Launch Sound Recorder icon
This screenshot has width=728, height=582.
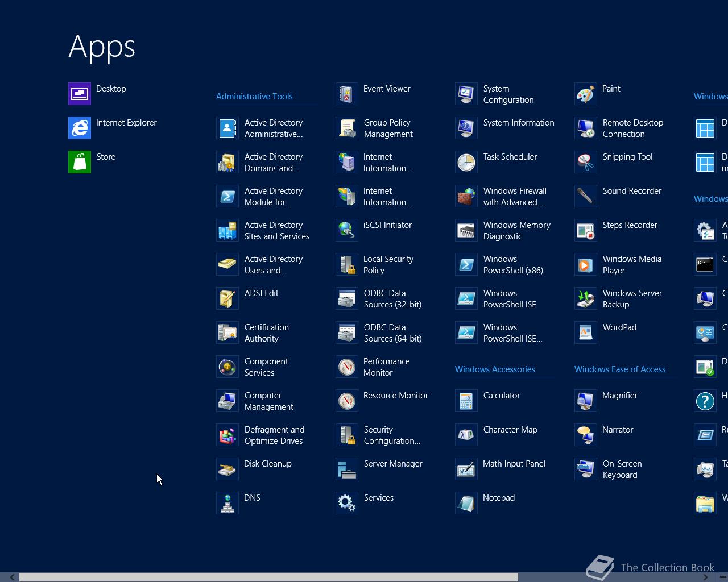click(x=586, y=196)
